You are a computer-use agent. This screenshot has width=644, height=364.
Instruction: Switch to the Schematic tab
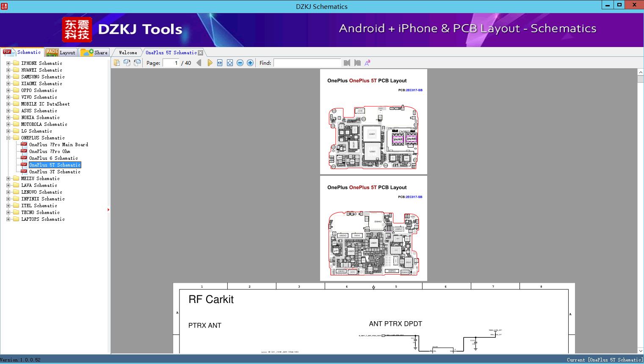click(x=22, y=52)
